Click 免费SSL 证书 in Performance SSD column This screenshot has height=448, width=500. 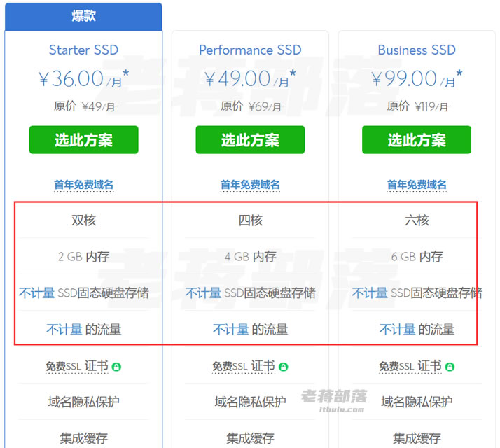click(x=244, y=366)
